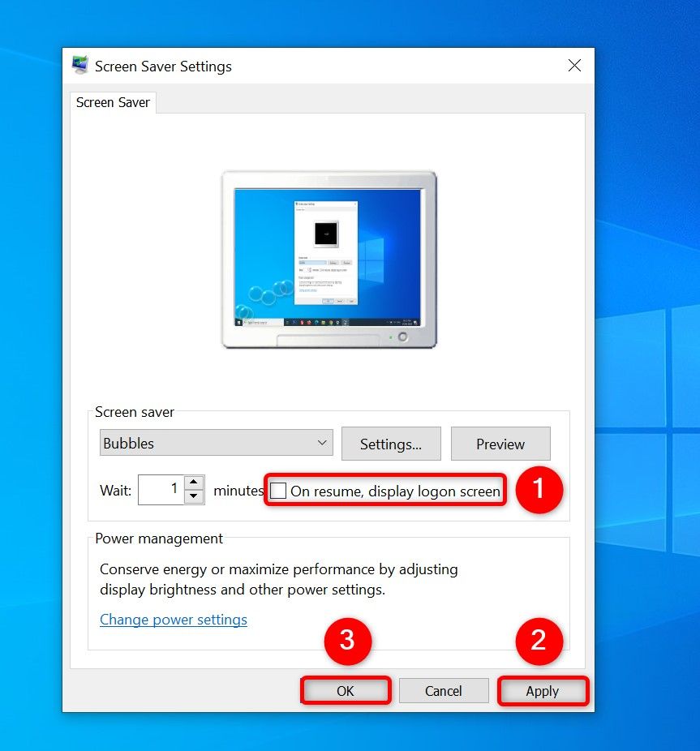The width and height of the screenshot is (700, 751).
Task: Open 'Change power settings'
Action: pyautogui.click(x=173, y=619)
